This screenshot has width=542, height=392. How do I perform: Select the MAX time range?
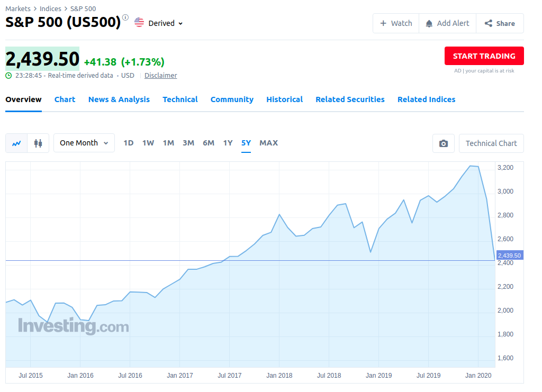coord(268,143)
